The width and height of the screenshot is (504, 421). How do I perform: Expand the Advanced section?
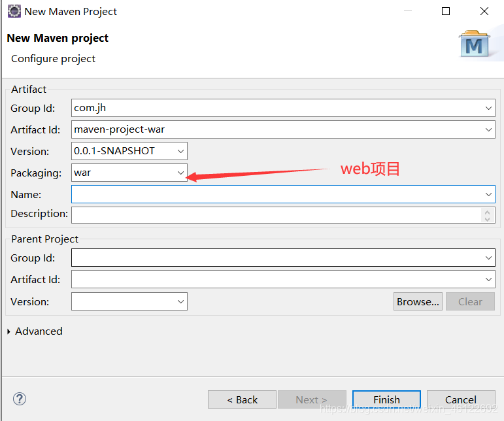[x=8, y=331]
